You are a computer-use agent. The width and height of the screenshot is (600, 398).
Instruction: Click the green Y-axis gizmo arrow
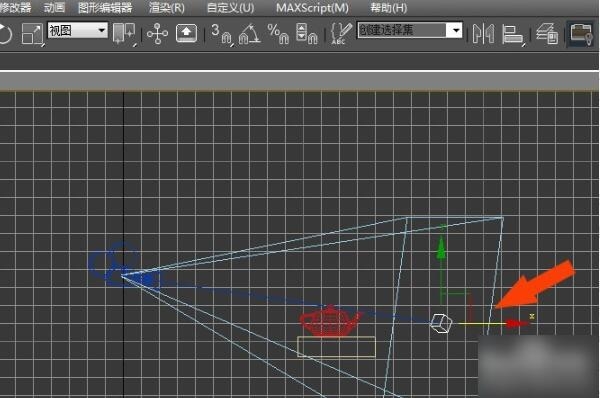pyautogui.click(x=442, y=247)
